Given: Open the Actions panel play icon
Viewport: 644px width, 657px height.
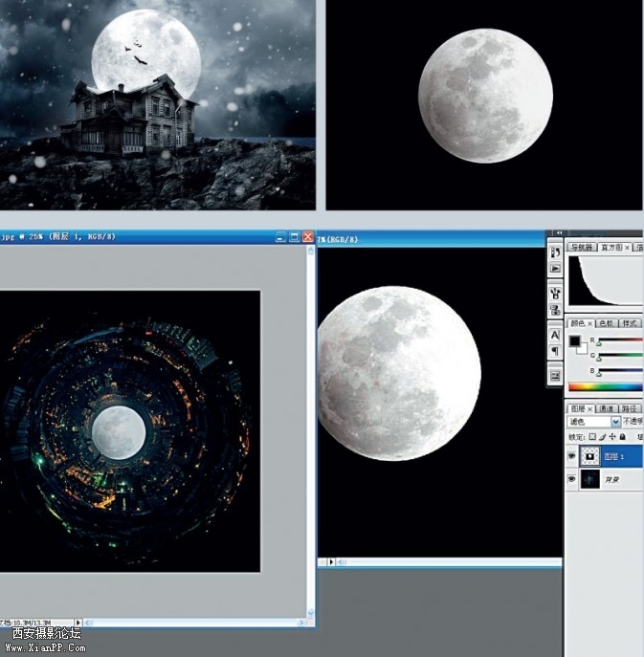Looking at the screenshot, I should click(x=555, y=268).
